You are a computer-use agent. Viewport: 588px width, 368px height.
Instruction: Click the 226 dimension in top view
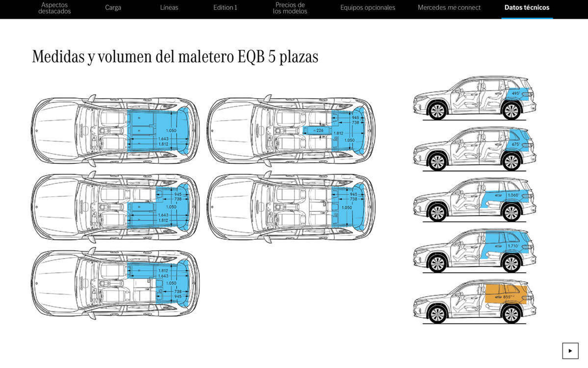pos(320,130)
